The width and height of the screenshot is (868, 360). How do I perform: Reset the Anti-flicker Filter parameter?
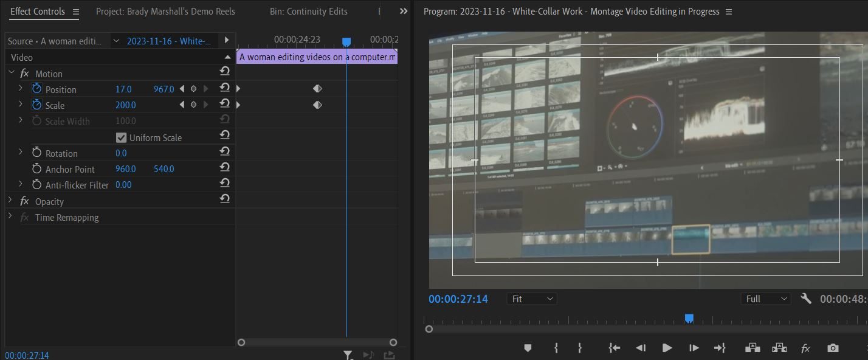[224, 182]
